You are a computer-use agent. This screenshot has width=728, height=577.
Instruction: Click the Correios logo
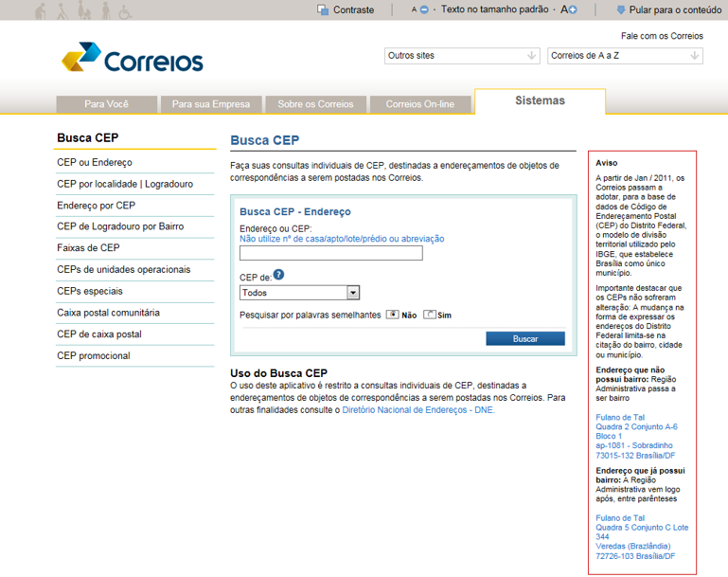pyautogui.click(x=133, y=58)
